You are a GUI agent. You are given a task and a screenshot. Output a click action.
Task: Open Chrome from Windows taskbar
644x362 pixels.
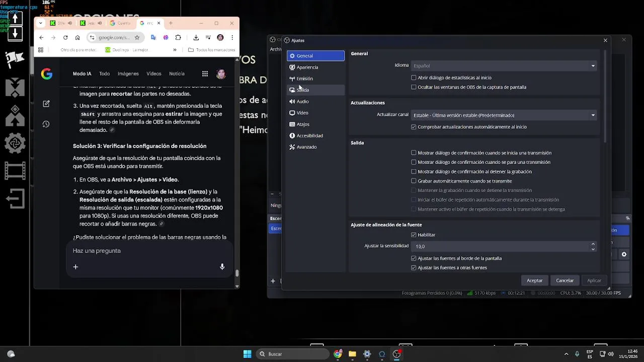coord(338,354)
